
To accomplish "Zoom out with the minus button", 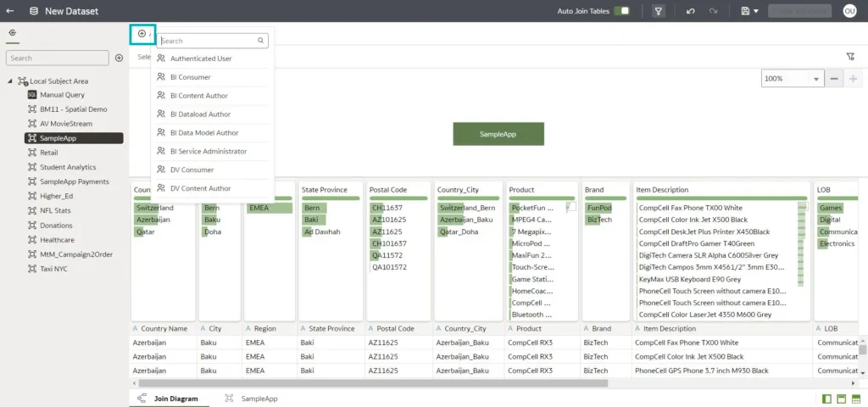I will coord(834,78).
